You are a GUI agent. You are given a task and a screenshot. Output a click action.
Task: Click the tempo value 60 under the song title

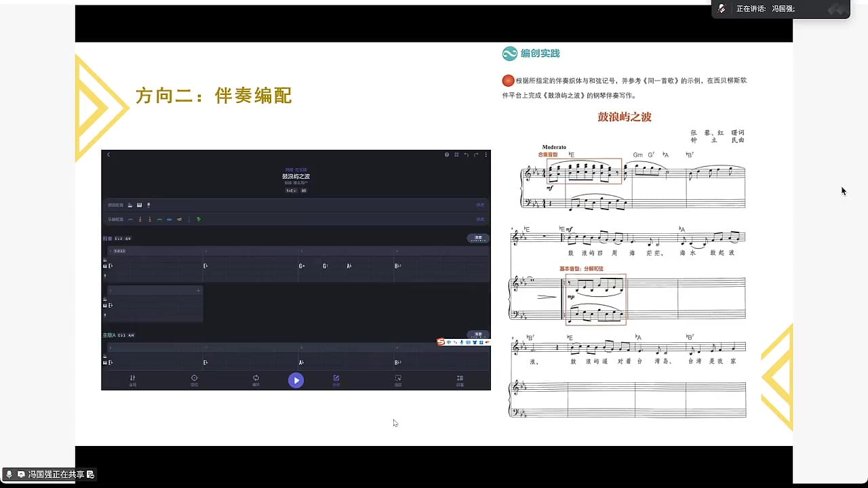pyautogui.click(x=304, y=190)
